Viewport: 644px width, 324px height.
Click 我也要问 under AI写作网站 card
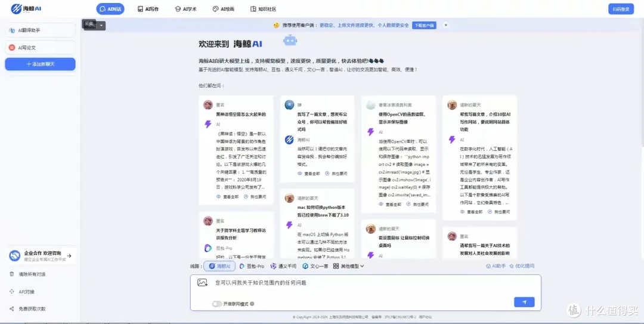point(499,212)
